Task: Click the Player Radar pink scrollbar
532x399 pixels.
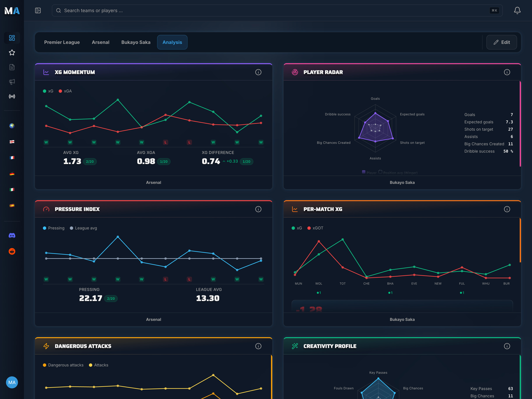Action: point(520,124)
